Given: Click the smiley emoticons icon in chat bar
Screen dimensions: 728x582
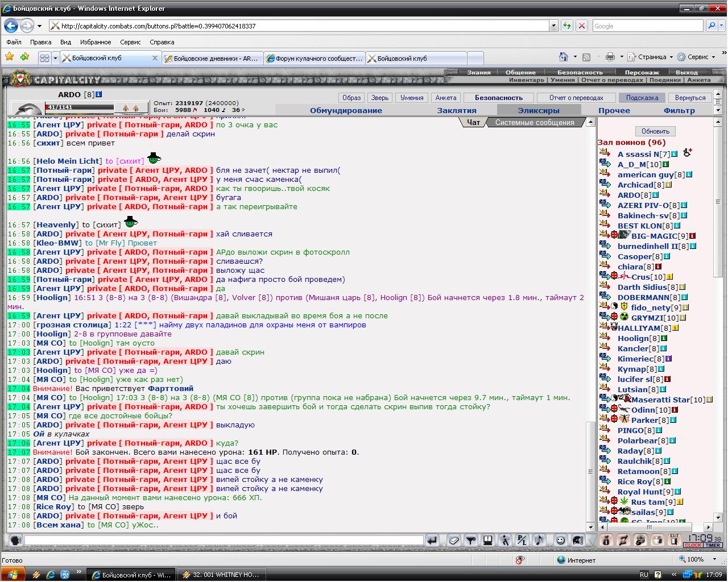Looking at the screenshot, I should 560,540.
